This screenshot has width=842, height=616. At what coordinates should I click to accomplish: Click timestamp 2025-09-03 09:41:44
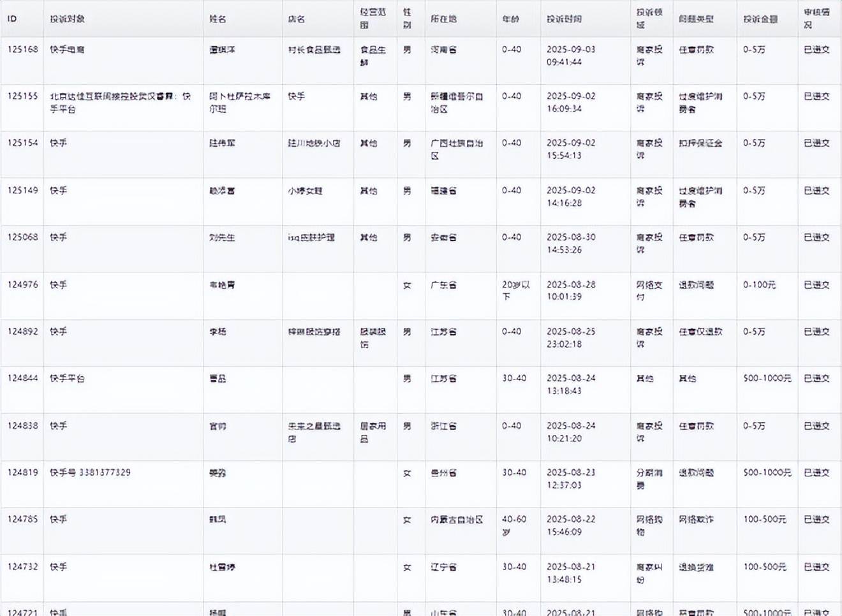(x=570, y=55)
